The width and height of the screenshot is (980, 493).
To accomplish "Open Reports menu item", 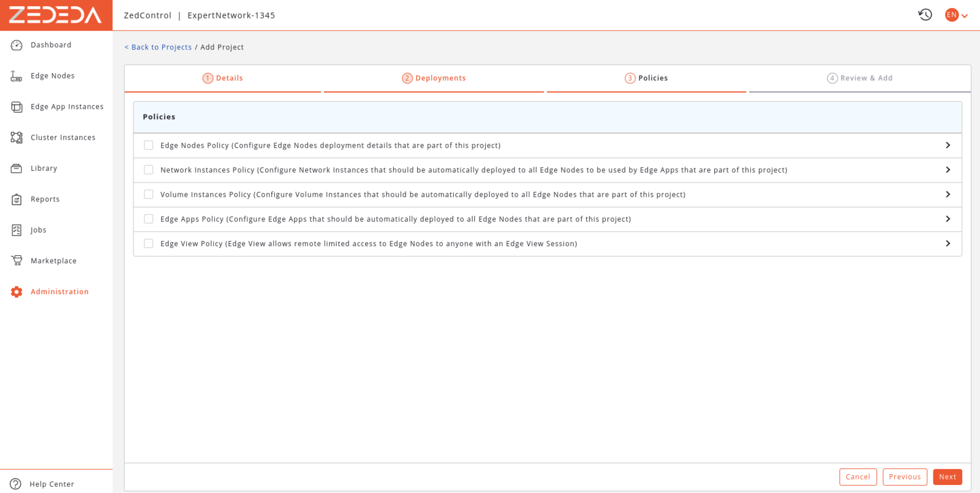I will point(45,199).
